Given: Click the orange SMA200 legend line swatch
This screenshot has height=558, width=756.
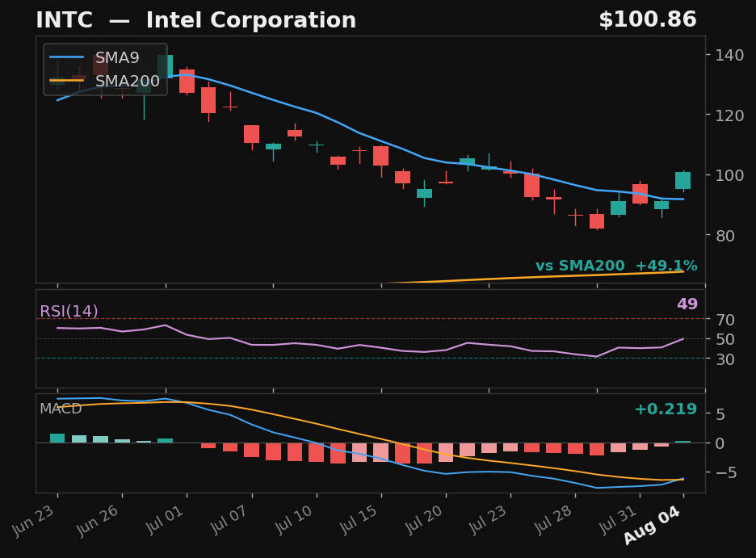Looking at the screenshot, I should pos(66,81).
